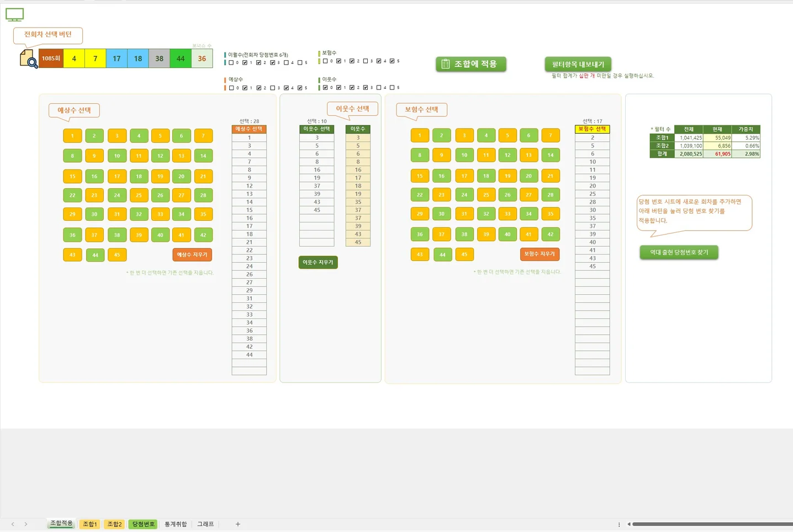Click the vertical dots sheet options icon

point(619,524)
